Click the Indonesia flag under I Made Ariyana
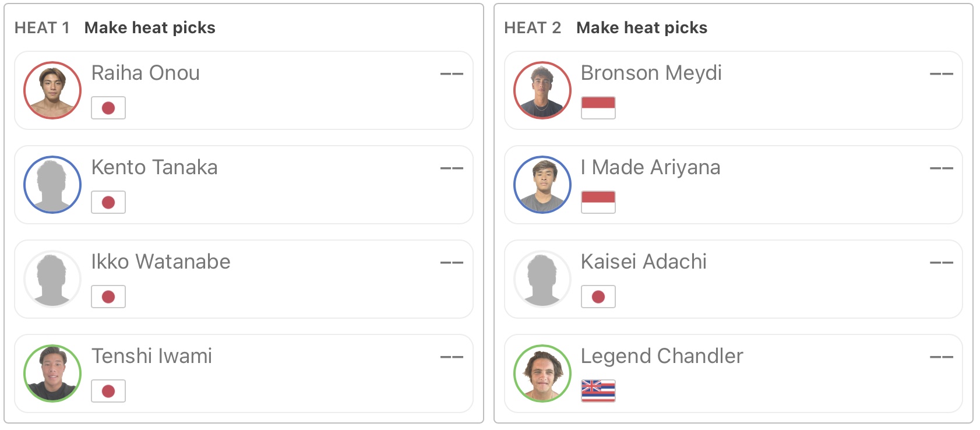 tap(598, 202)
